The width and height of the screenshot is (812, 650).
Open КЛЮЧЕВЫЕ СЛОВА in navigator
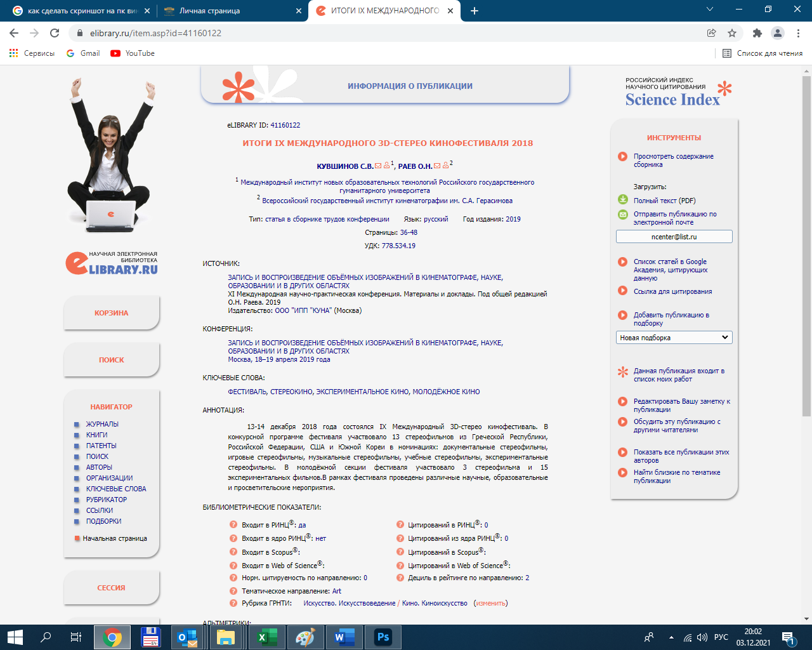pyautogui.click(x=116, y=489)
